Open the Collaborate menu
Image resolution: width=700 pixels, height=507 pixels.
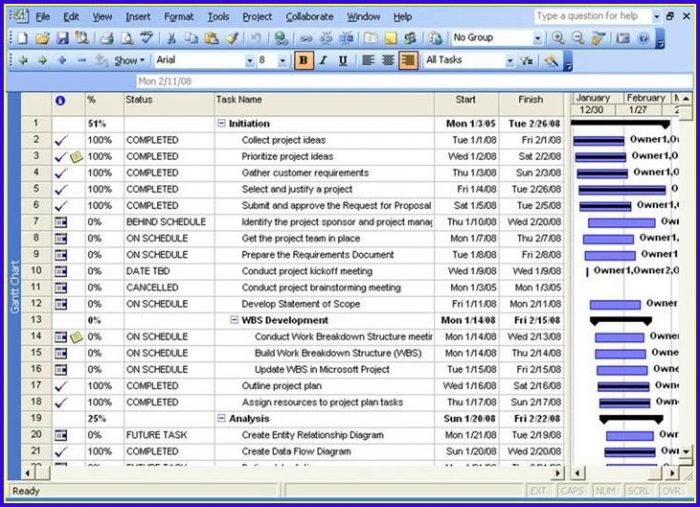coord(309,17)
